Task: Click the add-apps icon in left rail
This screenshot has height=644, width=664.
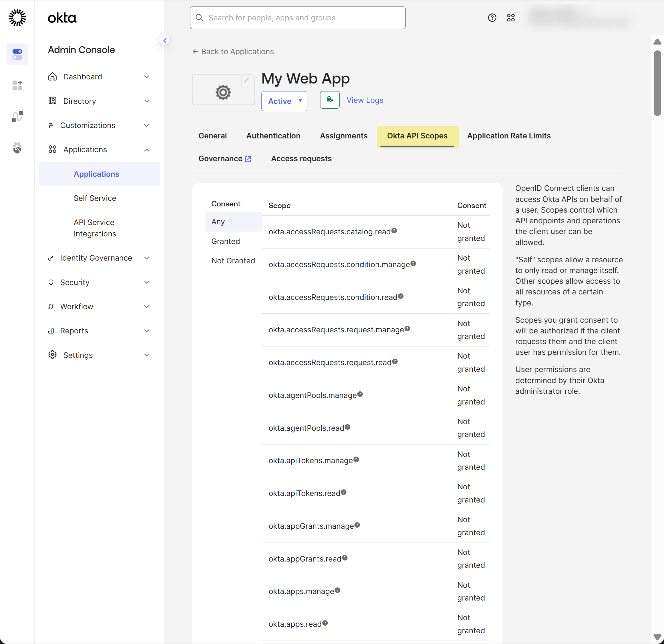Action: [x=17, y=85]
